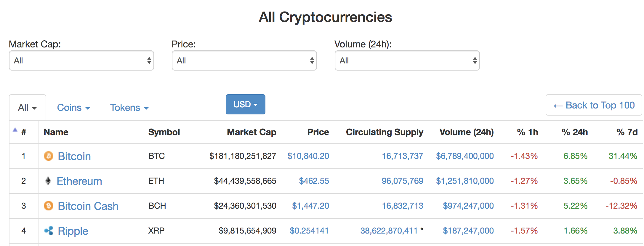Image resolution: width=644 pixels, height=246 pixels.
Task: Select Ethereum market cap $44,439,558,665
Action: (245, 181)
